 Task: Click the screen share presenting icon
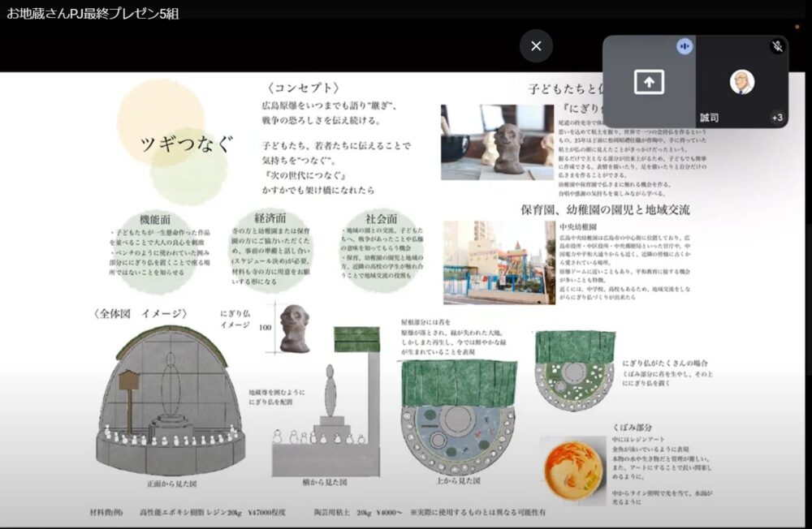[649, 81]
